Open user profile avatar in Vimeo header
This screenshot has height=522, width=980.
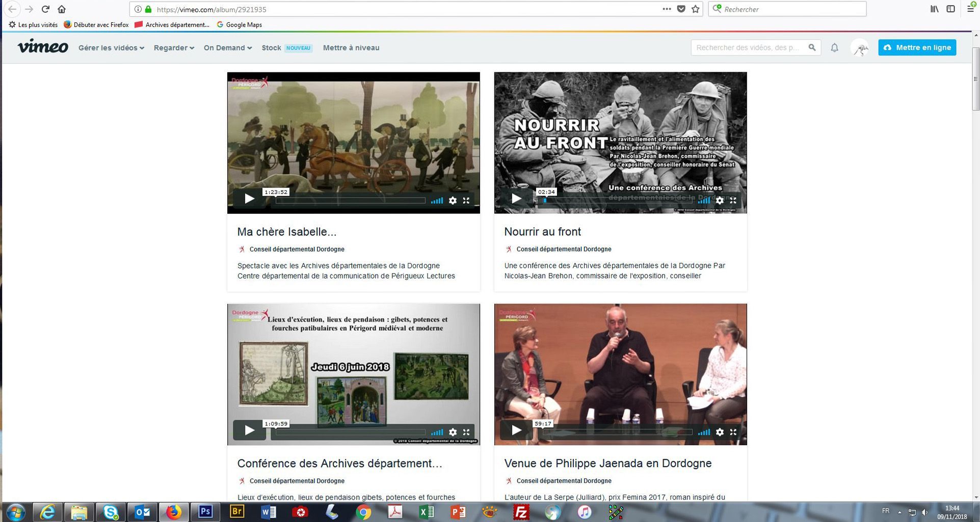(860, 48)
